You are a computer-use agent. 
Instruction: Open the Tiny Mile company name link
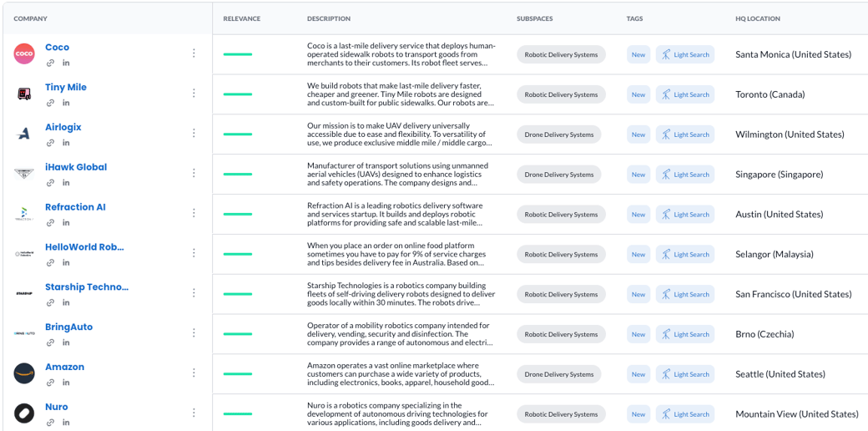point(66,88)
